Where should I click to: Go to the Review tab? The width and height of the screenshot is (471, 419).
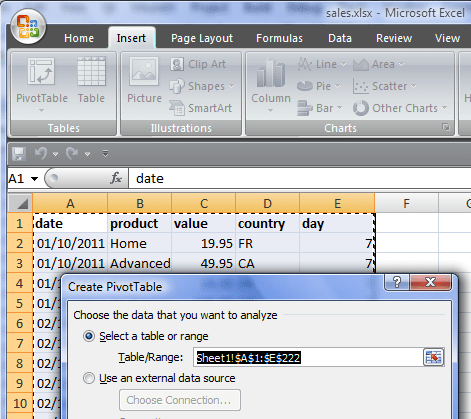click(x=394, y=38)
